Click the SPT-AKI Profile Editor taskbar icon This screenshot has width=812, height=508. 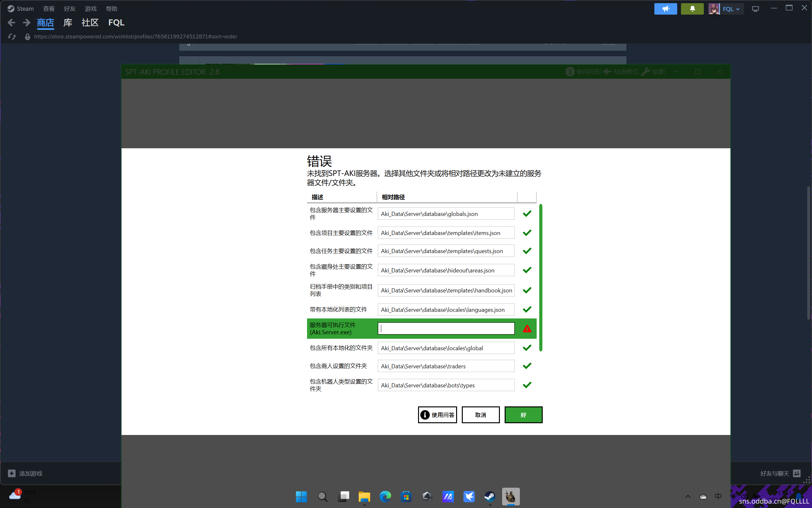pyautogui.click(x=511, y=496)
